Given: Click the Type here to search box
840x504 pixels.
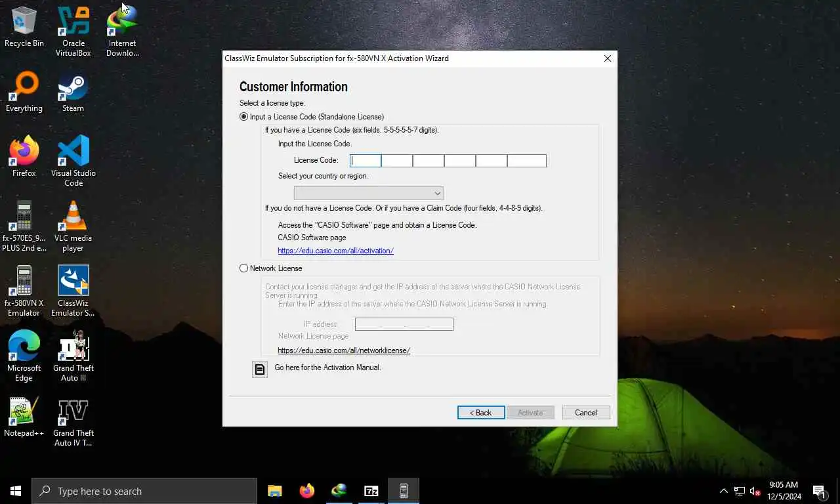Looking at the screenshot, I should [x=144, y=491].
